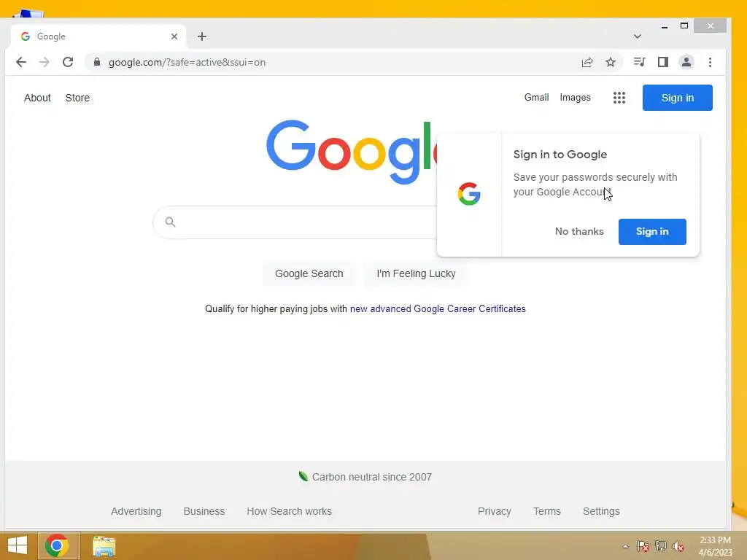Open File Explorer from the taskbar
Screen dimensions: 747x560
(104, 545)
